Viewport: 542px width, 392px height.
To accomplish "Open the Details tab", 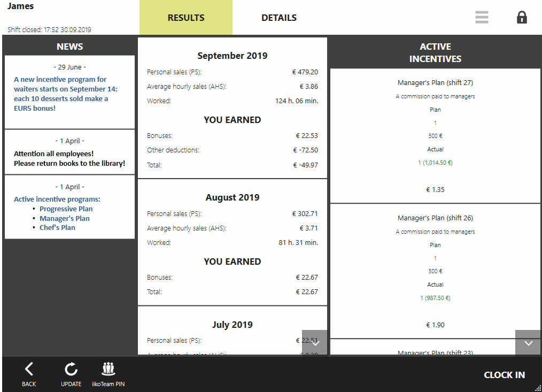I will pos(279,18).
